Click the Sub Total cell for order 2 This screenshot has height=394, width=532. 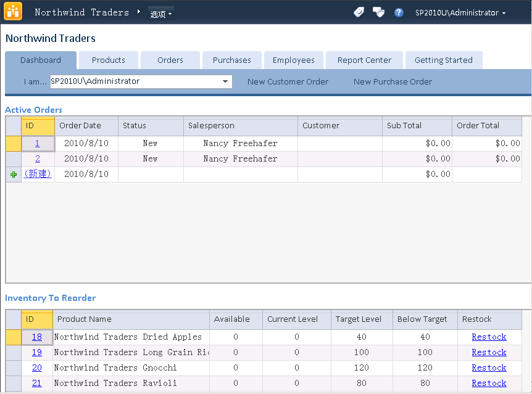pyautogui.click(x=417, y=158)
